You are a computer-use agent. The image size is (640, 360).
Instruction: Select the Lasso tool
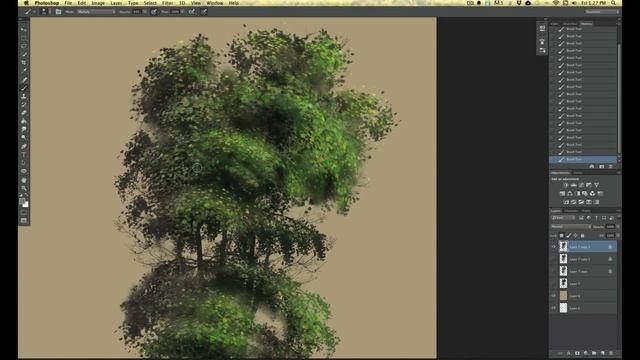point(24,46)
